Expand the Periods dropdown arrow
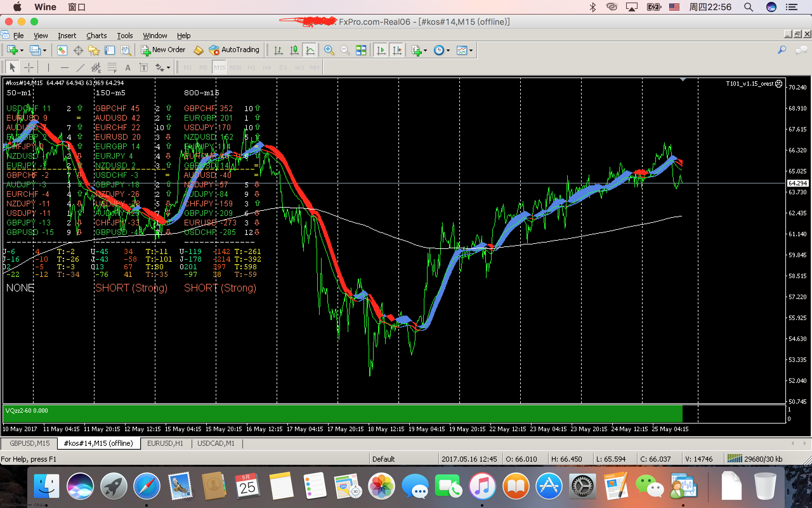 click(448, 50)
